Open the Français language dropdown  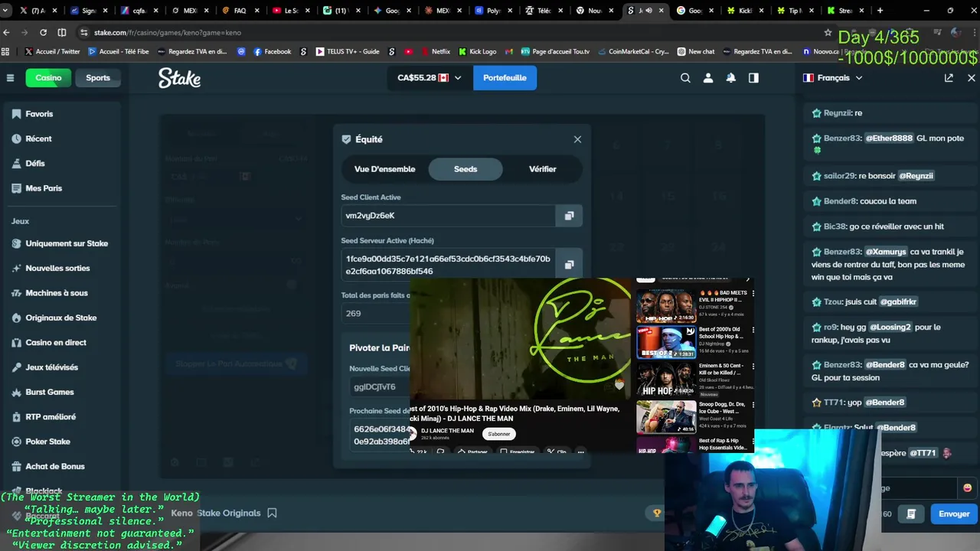tap(832, 77)
